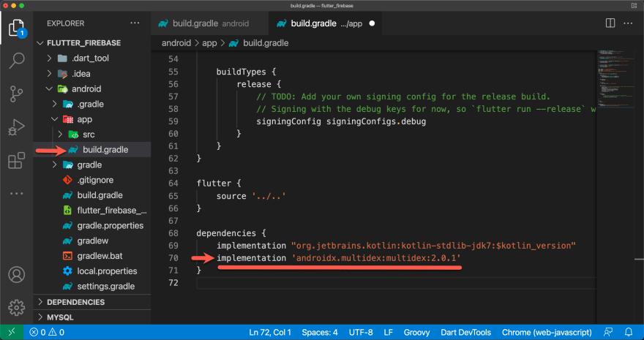Expand the .dart_tool folder
644x340 pixels.
pyautogui.click(x=49, y=58)
